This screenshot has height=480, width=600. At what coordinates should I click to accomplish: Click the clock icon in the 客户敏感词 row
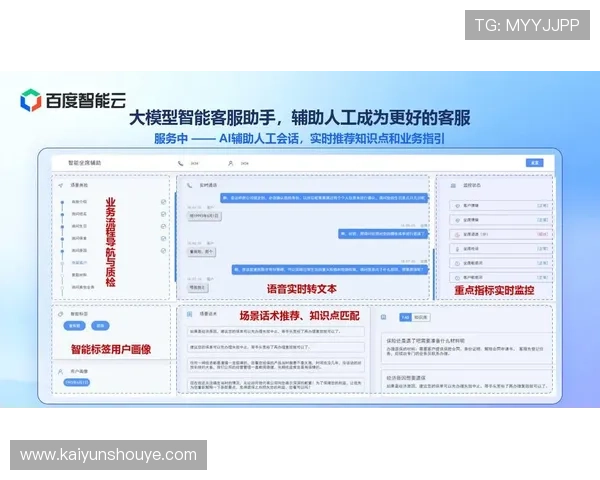coord(457,277)
